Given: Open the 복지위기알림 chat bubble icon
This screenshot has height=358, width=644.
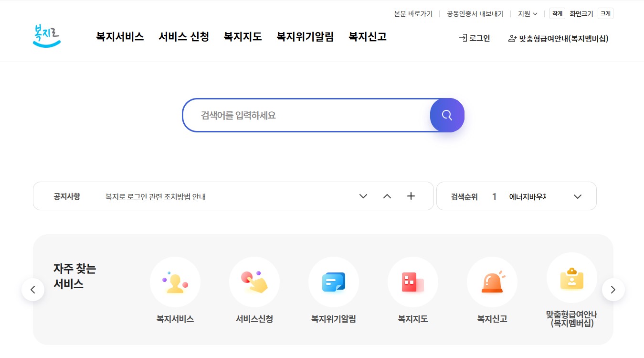Looking at the screenshot, I should [334, 282].
